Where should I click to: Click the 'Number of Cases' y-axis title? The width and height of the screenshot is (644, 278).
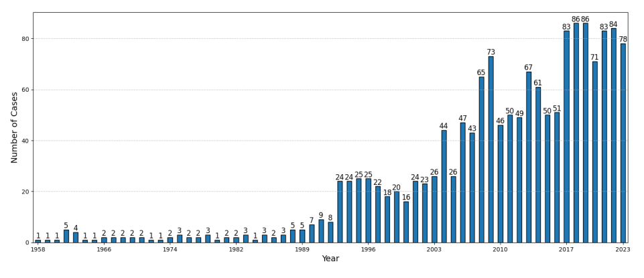pos(14,127)
